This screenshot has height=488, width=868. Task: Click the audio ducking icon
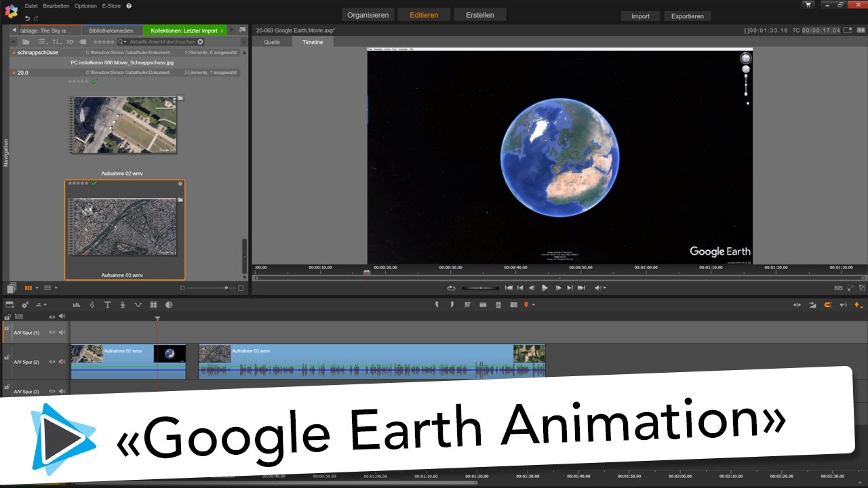138,305
